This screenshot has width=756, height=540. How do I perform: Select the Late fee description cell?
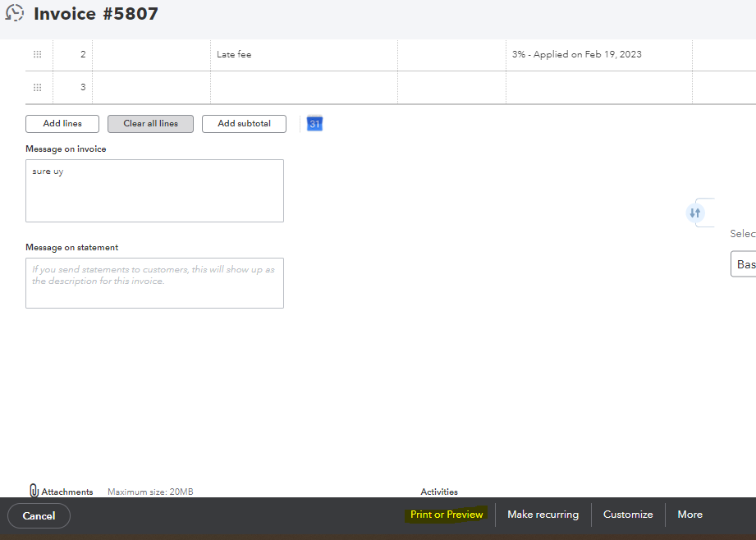[x=304, y=54]
